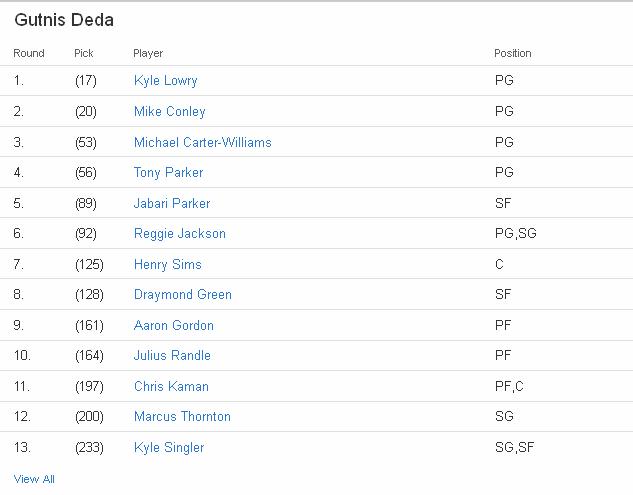Open Jabari Parker's profile link
Image resolution: width=633 pixels, height=495 pixels.
172,204
